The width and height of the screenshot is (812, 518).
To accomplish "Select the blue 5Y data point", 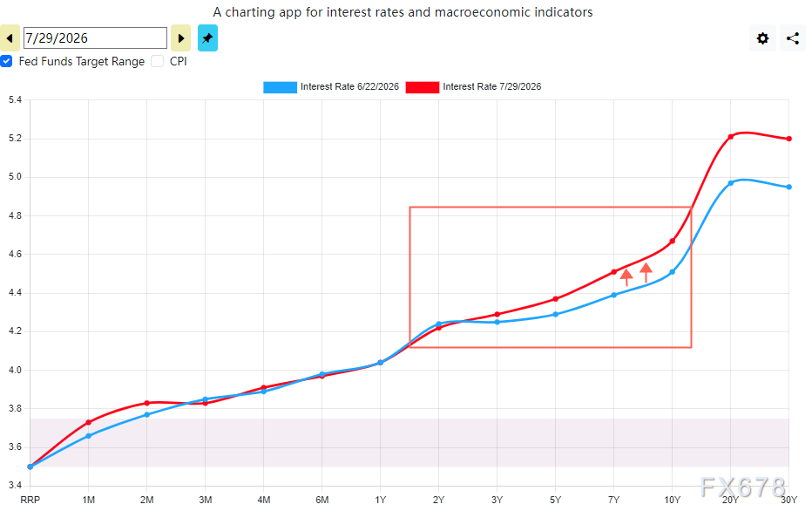I will pyautogui.click(x=556, y=314).
